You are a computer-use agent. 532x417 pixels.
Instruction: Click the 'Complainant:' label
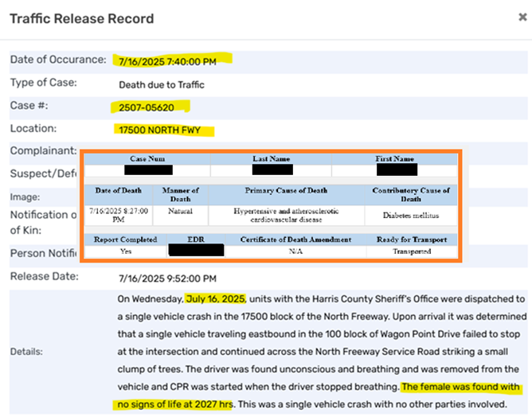coord(44,150)
